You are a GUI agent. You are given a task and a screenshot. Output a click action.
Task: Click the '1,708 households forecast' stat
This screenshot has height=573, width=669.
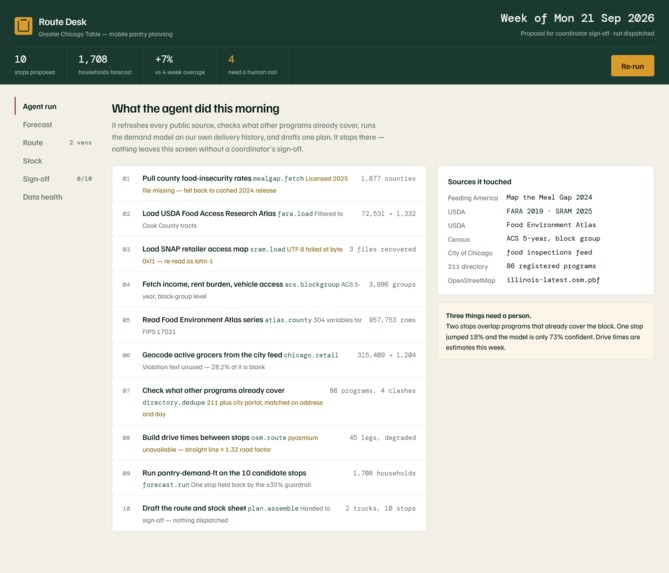click(105, 65)
